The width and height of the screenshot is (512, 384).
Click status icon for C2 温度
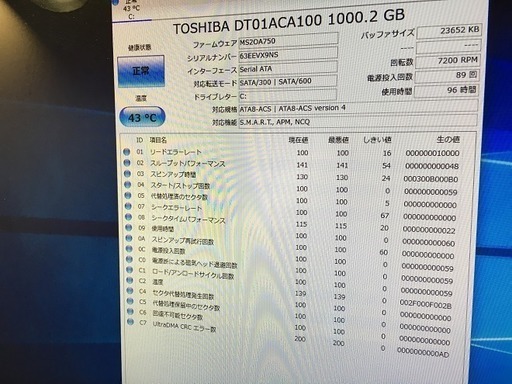(x=130, y=280)
